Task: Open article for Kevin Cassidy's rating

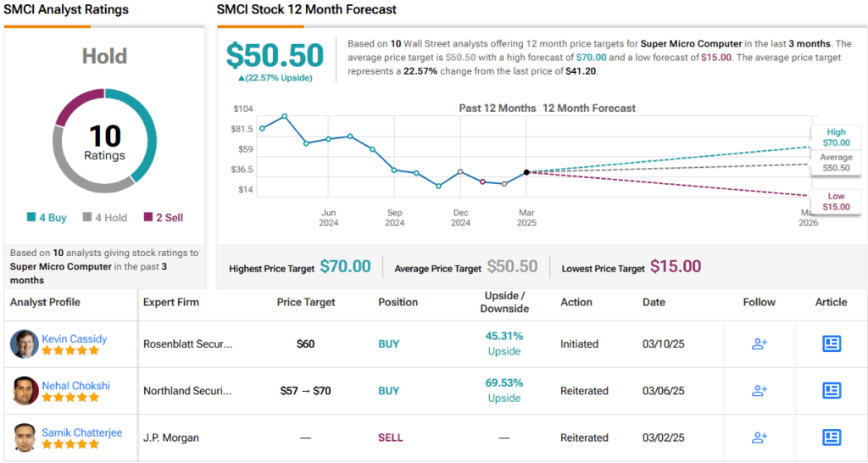Action: [832, 343]
